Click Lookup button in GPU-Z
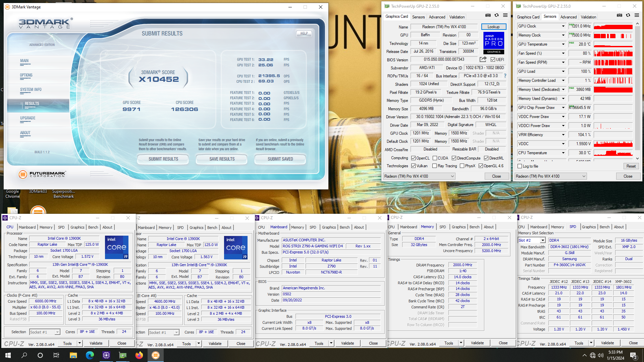The width and height of the screenshot is (644, 362). pos(493,27)
